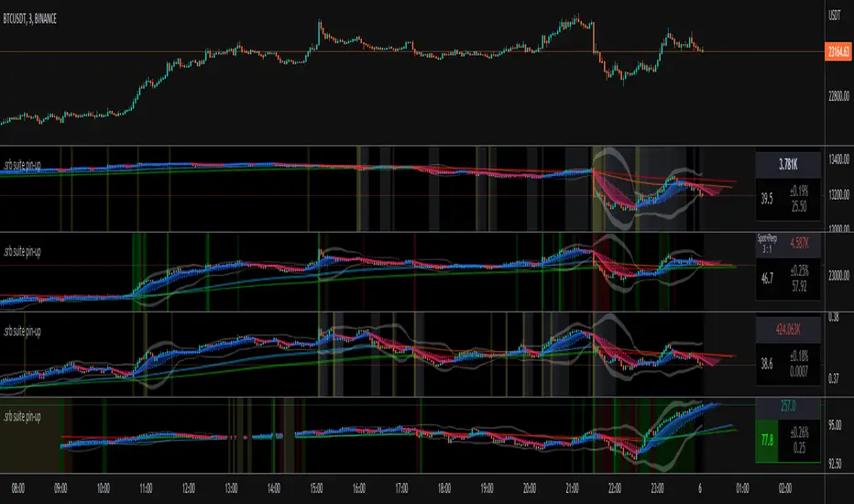Select the orange 23164.63 current price label

(x=838, y=51)
